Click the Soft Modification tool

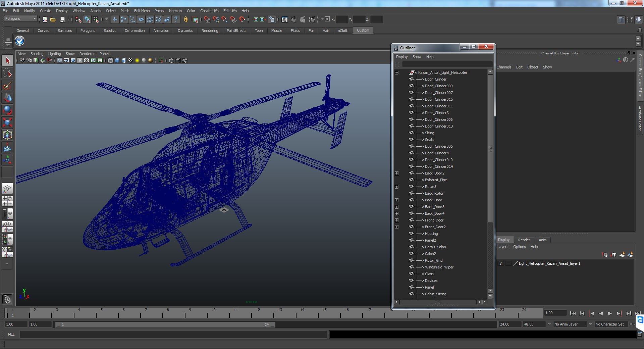[7, 147]
